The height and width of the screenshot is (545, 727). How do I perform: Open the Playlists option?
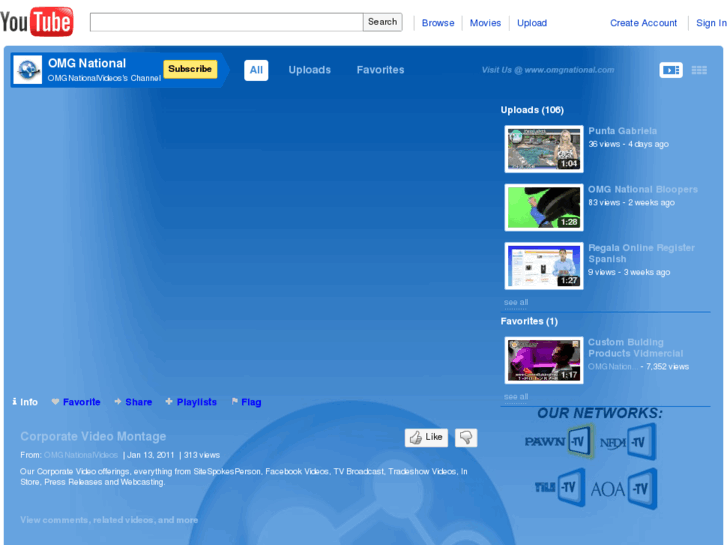click(191, 402)
